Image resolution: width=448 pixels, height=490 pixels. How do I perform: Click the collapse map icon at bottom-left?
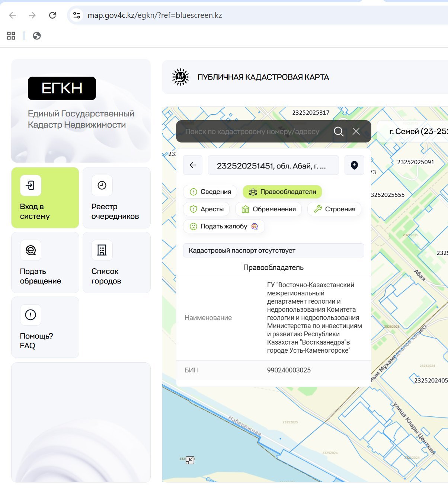190,460
